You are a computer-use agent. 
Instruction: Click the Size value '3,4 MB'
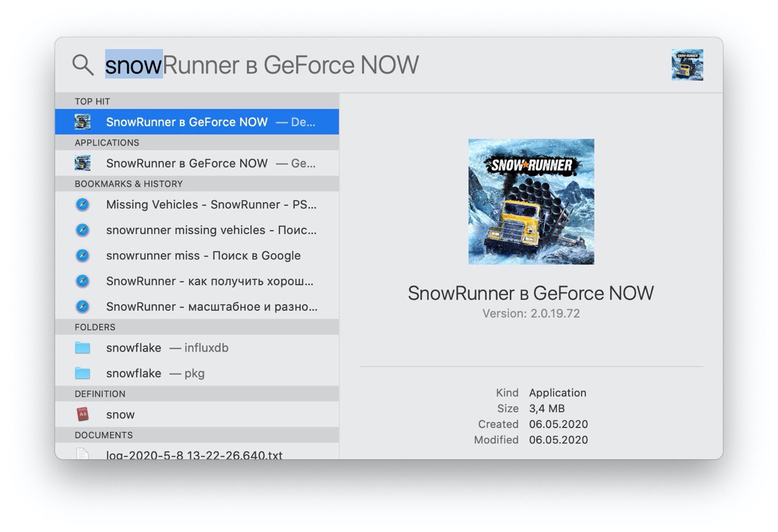pyautogui.click(x=547, y=409)
